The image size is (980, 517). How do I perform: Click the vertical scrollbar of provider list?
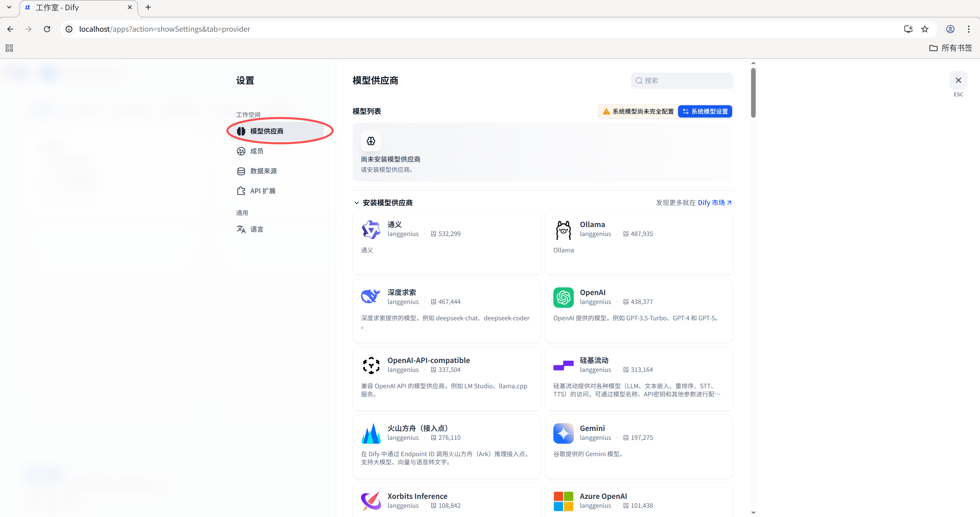pyautogui.click(x=753, y=93)
